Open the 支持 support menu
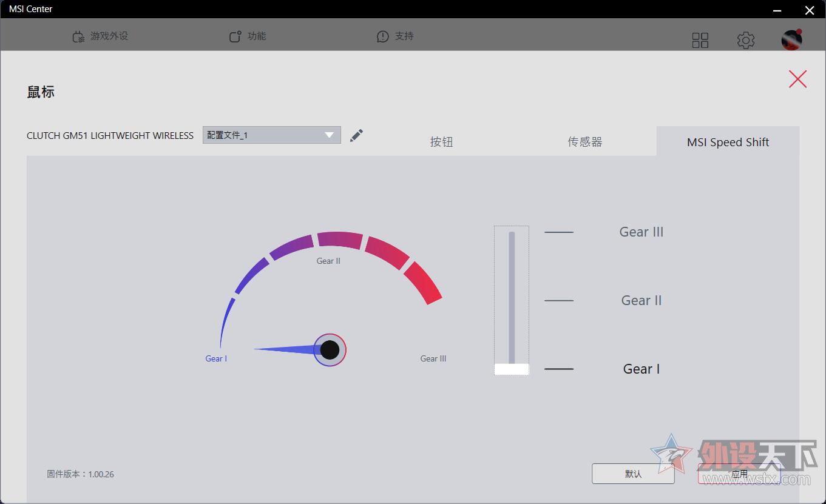The height and width of the screenshot is (504, 826). 395,36
